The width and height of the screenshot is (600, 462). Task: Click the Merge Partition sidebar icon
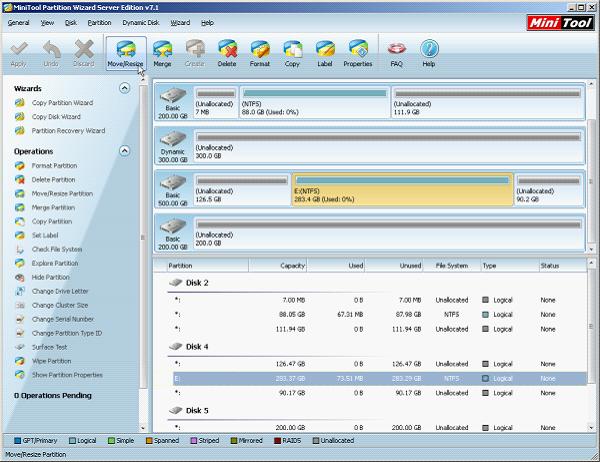(x=20, y=207)
